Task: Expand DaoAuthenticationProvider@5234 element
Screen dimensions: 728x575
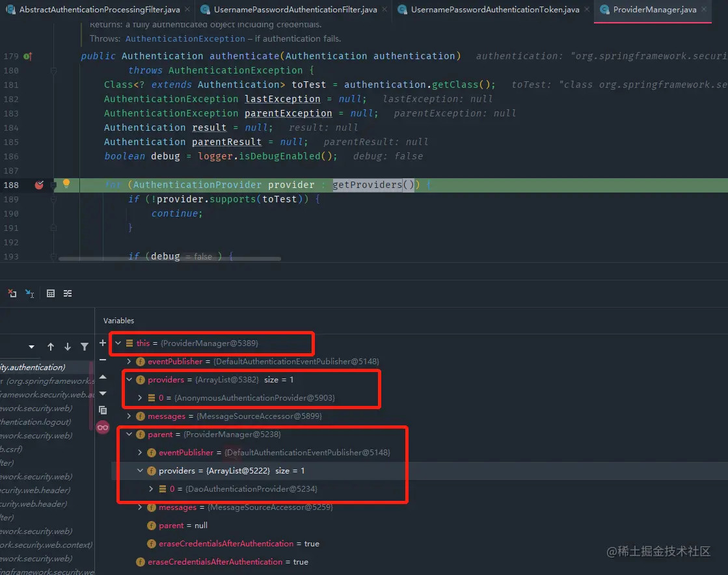Action: [x=151, y=488]
